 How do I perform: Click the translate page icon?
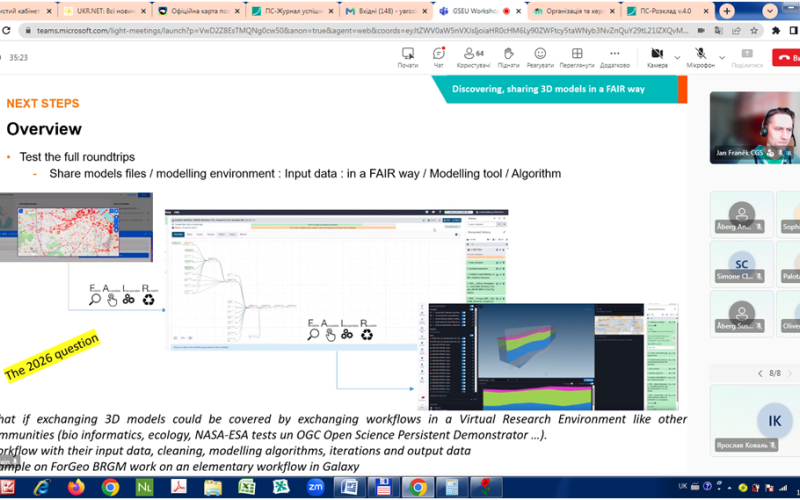[718, 31]
